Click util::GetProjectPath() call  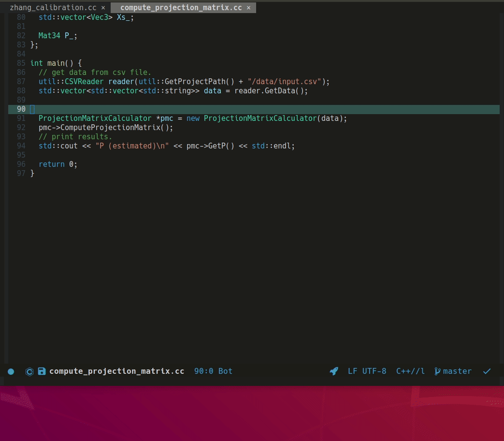tap(187, 82)
